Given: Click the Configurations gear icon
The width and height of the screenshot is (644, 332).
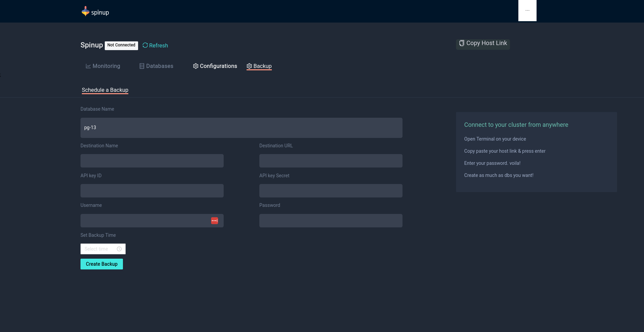Looking at the screenshot, I should 196,66.
